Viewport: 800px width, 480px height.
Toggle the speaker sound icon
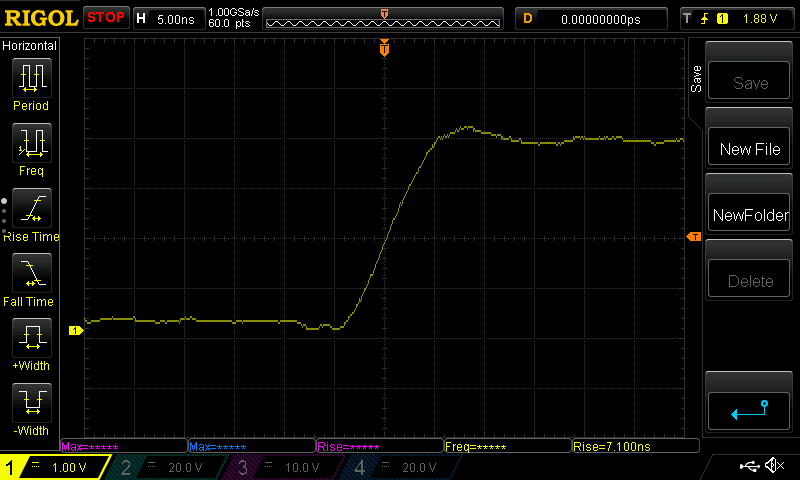(775, 466)
